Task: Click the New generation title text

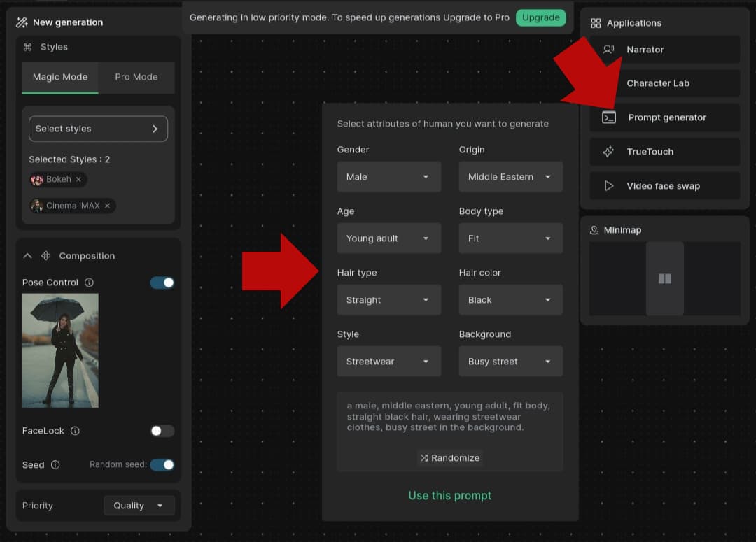Action: [x=68, y=22]
